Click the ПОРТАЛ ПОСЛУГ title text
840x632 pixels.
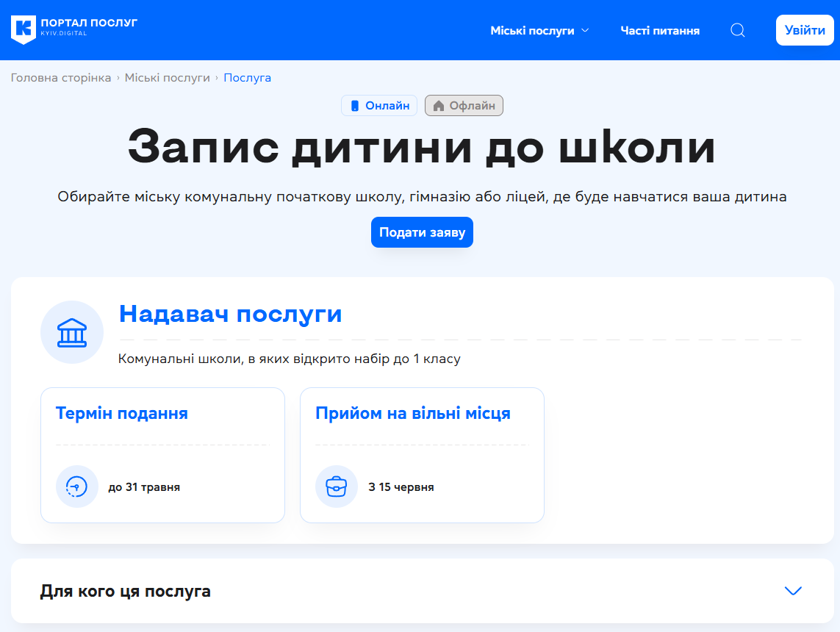click(89, 23)
